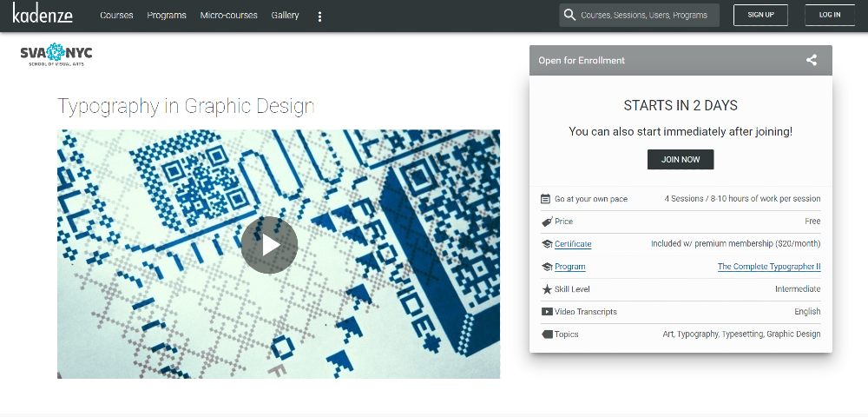Open the SVA NYC School of Visual Arts logo

pos(56,54)
